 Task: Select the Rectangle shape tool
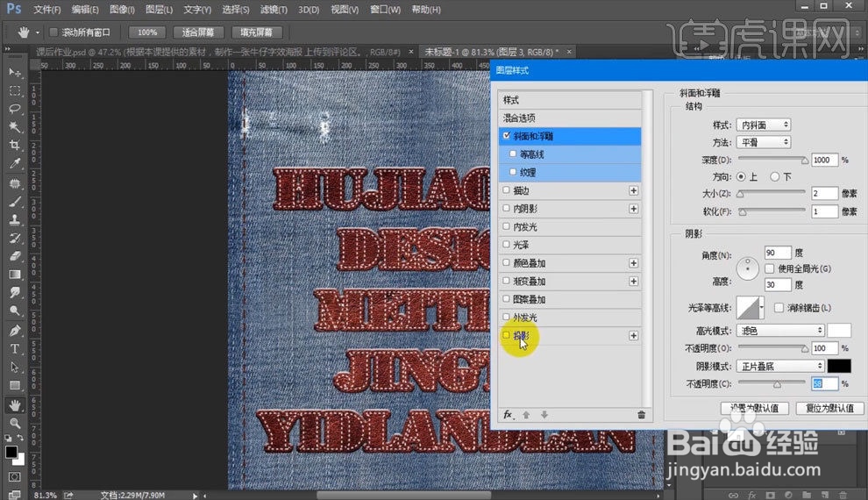[14, 385]
